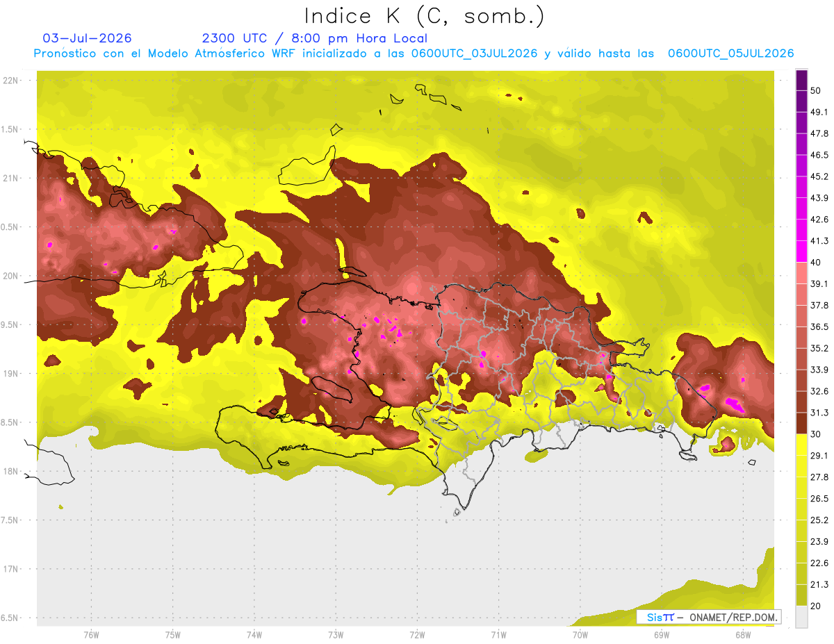Click the longitude axis label '70W'
The height and width of the screenshot is (644, 834).
point(580,634)
